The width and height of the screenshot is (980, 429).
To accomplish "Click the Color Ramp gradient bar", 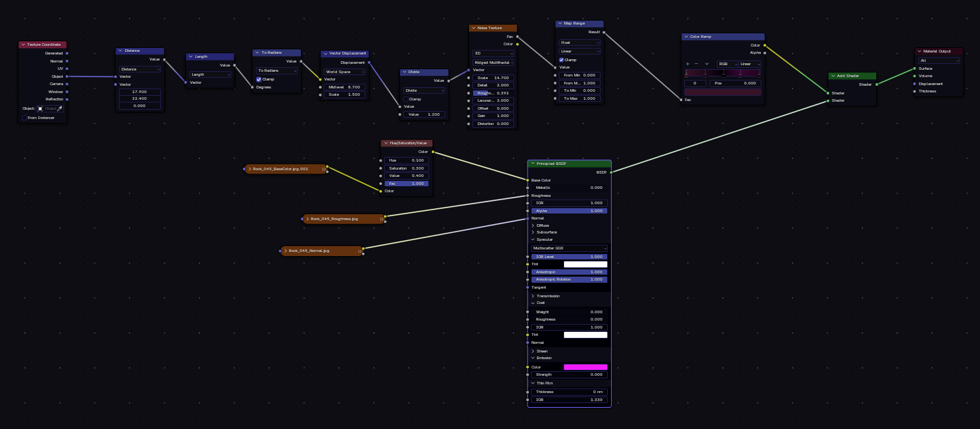I will [723, 72].
